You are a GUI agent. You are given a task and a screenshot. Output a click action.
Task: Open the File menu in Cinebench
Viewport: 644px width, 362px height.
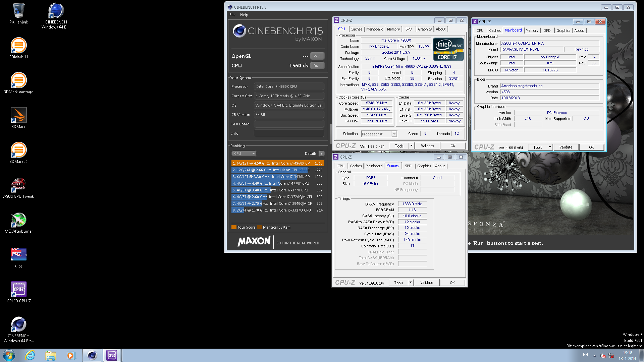232,15
